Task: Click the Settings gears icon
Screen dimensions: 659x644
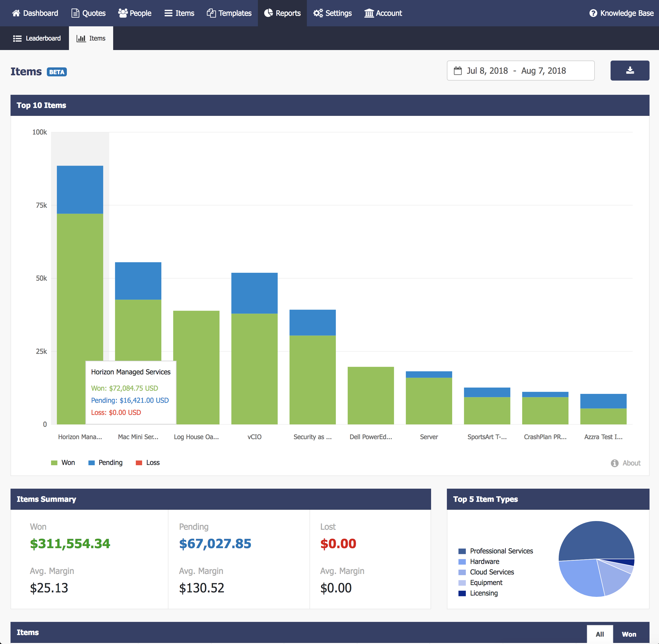Action: point(318,13)
